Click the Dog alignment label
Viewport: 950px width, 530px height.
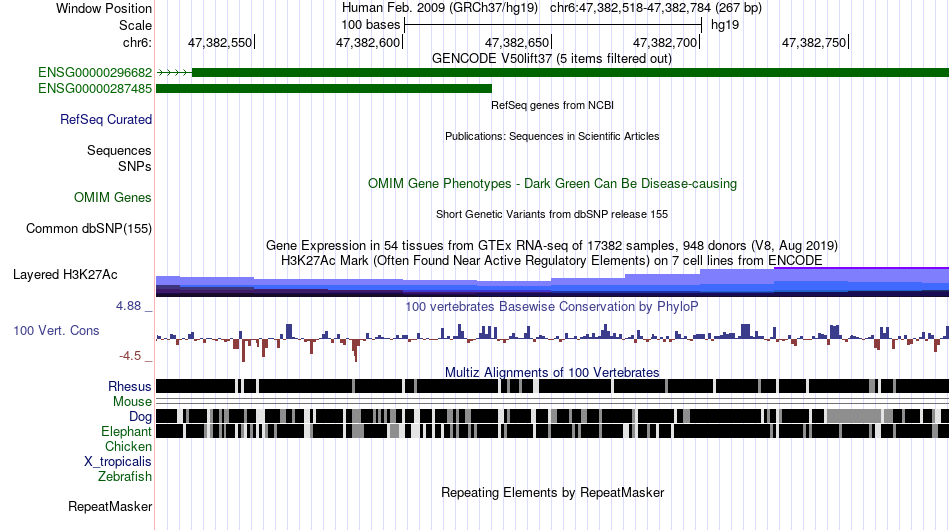tap(140, 416)
